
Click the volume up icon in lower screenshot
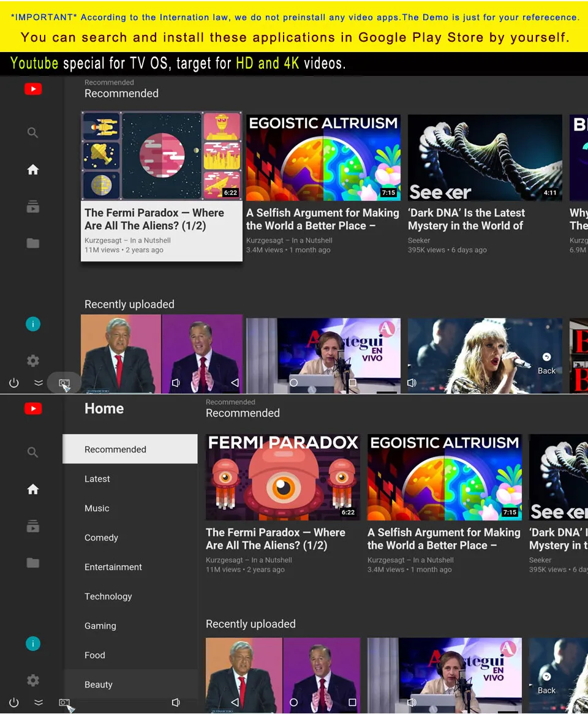click(x=412, y=702)
